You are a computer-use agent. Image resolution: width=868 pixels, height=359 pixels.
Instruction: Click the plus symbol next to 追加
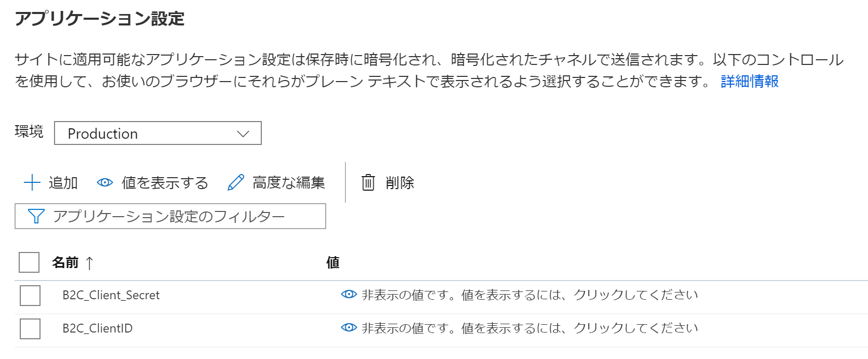pyautogui.click(x=32, y=182)
